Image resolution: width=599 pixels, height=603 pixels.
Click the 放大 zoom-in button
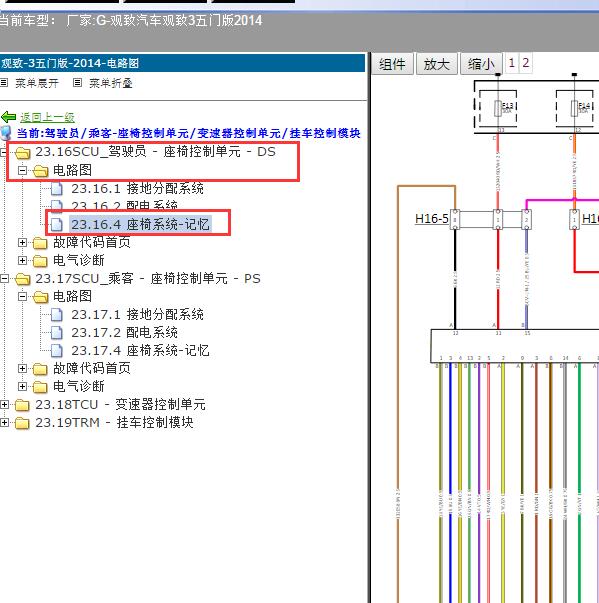click(437, 64)
